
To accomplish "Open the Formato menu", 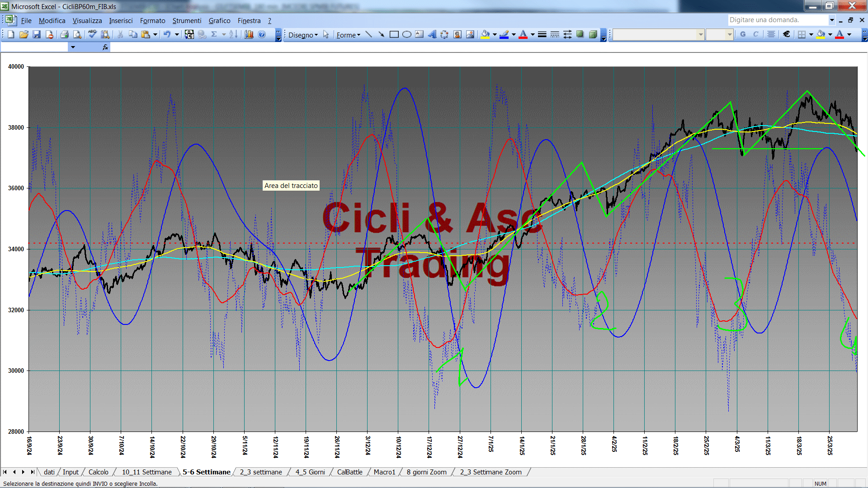I will tap(152, 21).
